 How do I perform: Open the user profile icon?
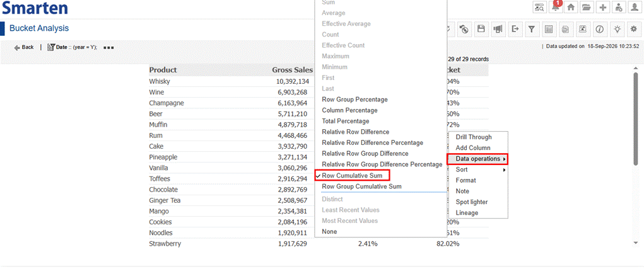635,8
